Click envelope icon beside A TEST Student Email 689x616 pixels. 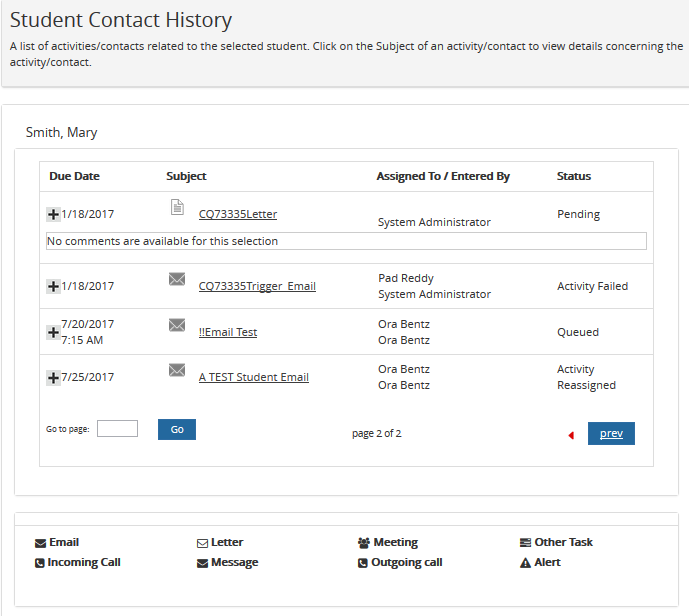(177, 370)
